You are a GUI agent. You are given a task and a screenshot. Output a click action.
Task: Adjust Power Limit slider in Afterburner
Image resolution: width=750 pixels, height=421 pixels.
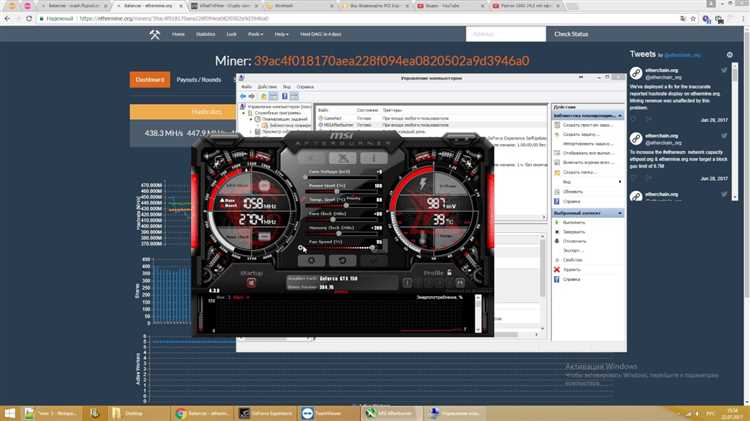[x=341, y=191]
